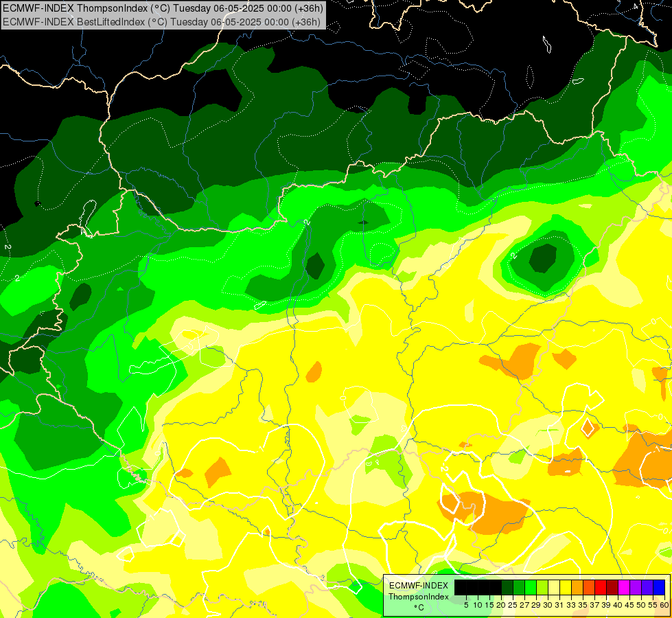Click the legend's ThompsonIndex label
This screenshot has height=618, width=672.
tap(419, 597)
